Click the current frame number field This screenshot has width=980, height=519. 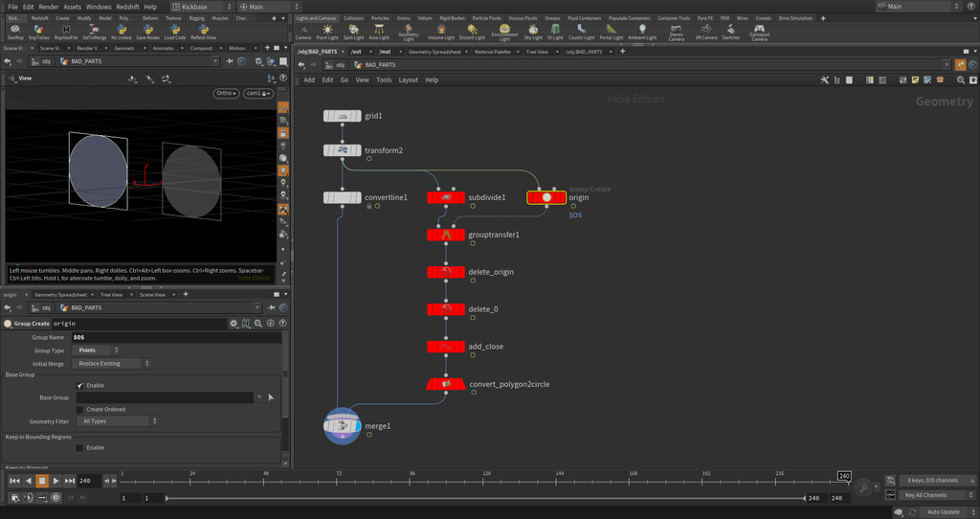87,481
